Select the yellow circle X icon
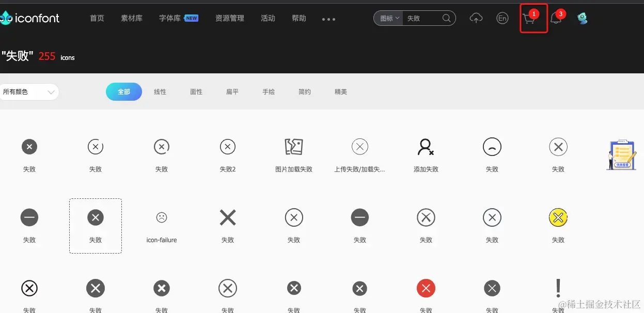Image resolution: width=644 pixels, height=313 pixels. click(558, 217)
